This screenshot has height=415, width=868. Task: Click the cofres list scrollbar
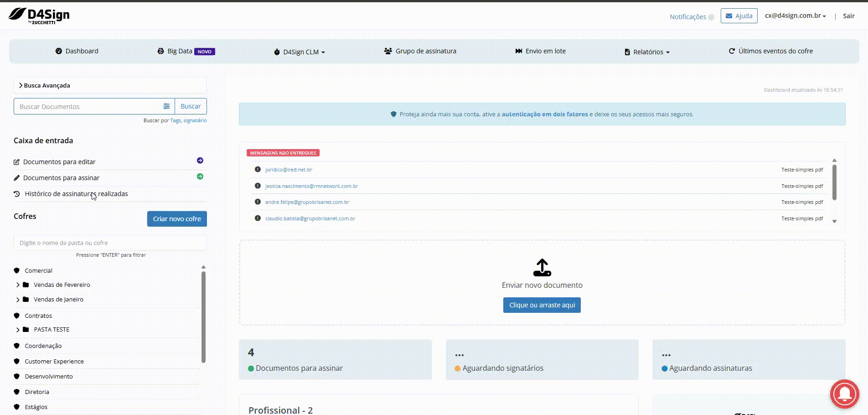(x=203, y=317)
